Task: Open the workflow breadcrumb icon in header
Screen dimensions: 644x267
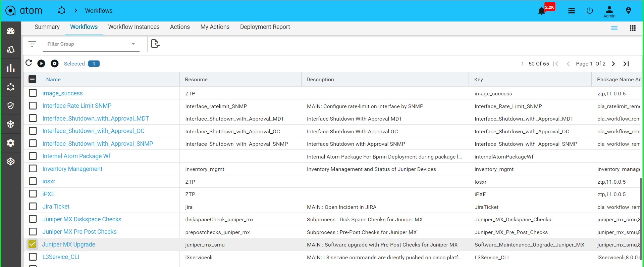Action: click(x=62, y=10)
